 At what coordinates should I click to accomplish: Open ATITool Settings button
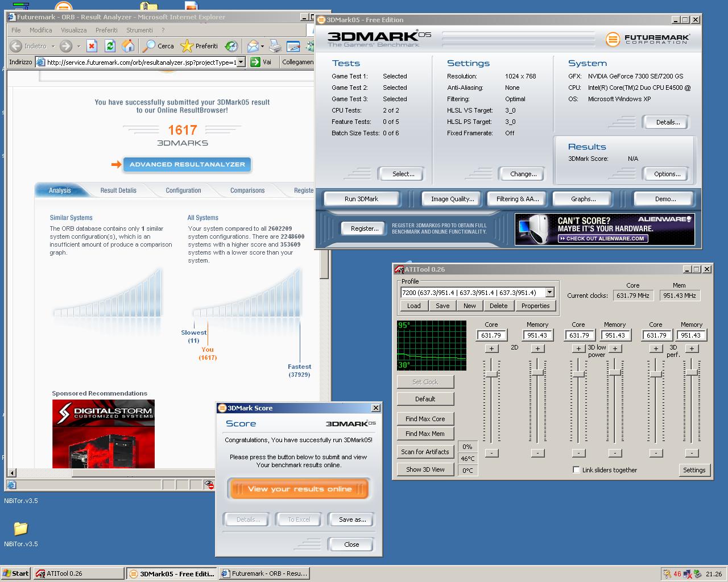[x=694, y=470]
